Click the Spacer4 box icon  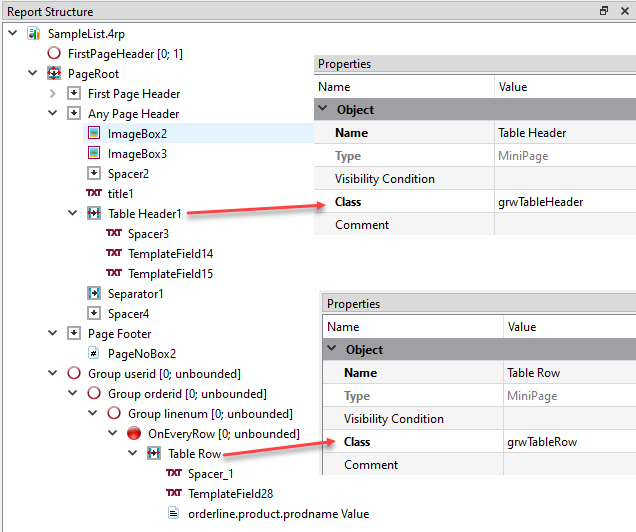coord(94,313)
